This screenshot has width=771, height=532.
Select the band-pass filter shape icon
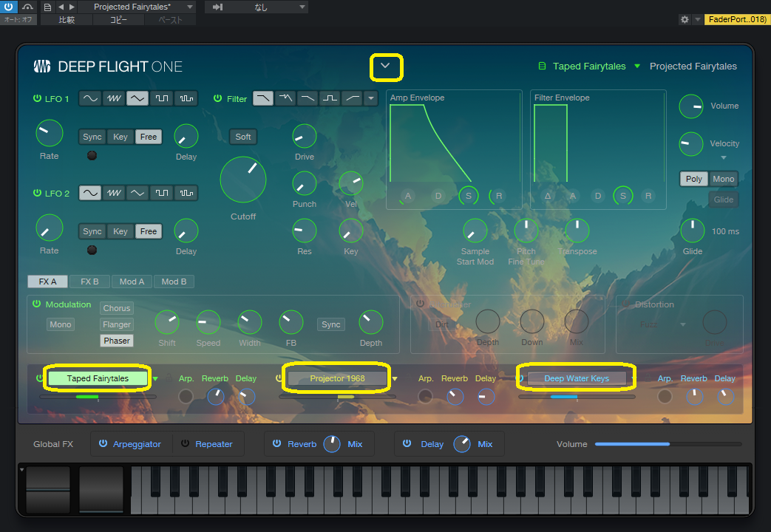(330, 98)
